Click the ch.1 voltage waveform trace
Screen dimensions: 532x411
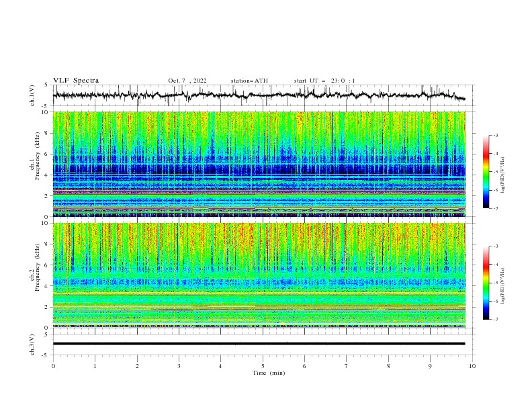(x=259, y=95)
